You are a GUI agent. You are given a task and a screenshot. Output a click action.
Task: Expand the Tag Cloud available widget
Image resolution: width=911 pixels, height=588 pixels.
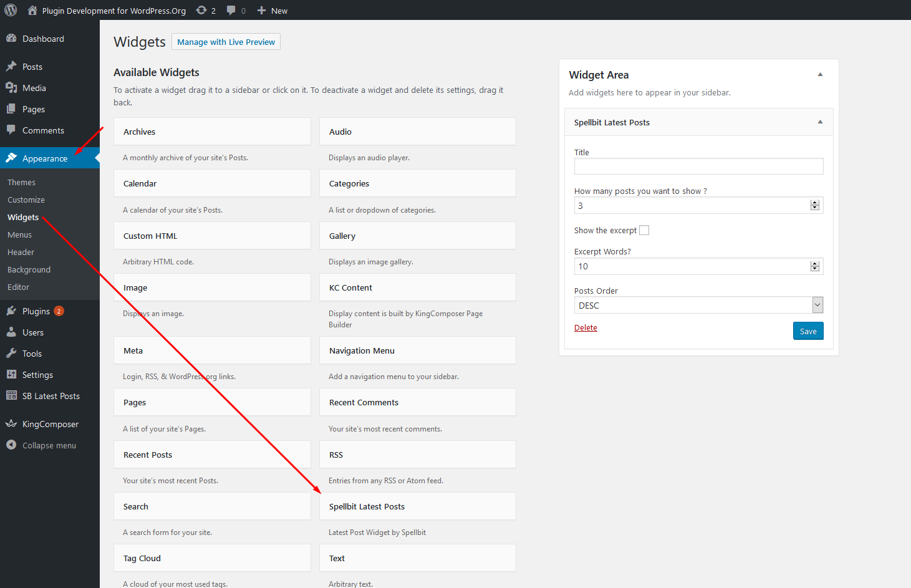click(x=212, y=558)
